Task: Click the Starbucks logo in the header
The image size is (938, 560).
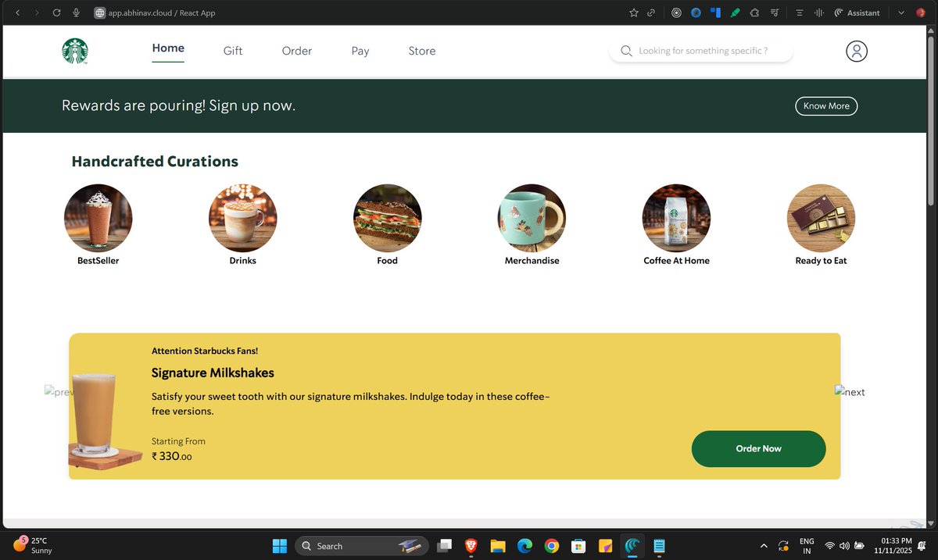Action: [75, 51]
